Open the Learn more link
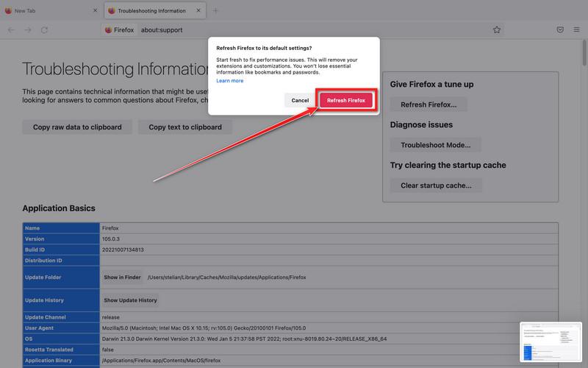Screen dimensions: 588x368 click(x=230, y=81)
